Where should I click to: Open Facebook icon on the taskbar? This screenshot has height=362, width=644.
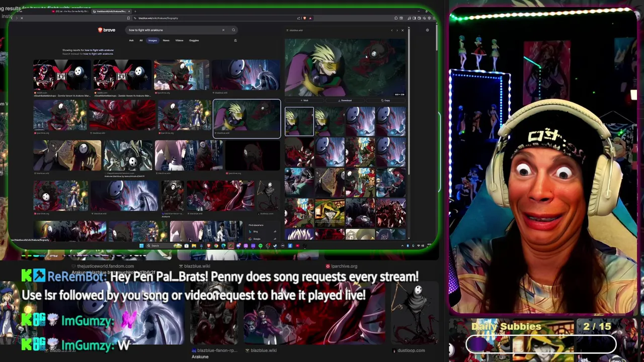click(x=290, y=246)
